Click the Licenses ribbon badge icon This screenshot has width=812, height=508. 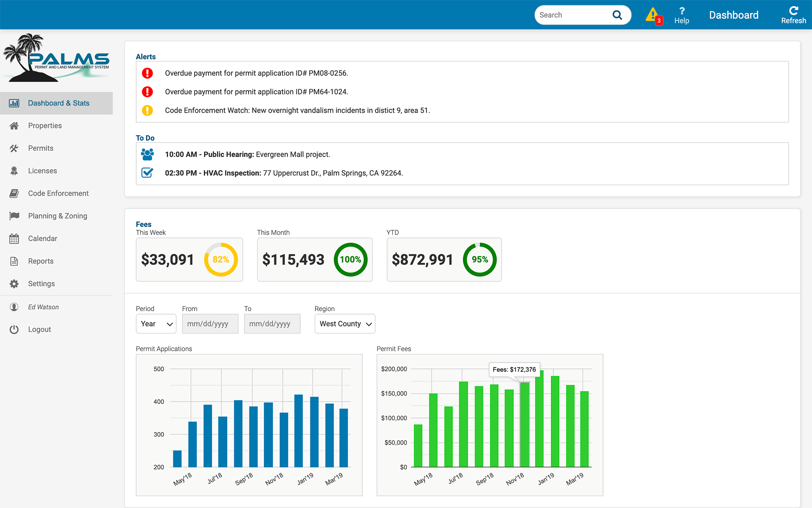(x=14, y=171)
